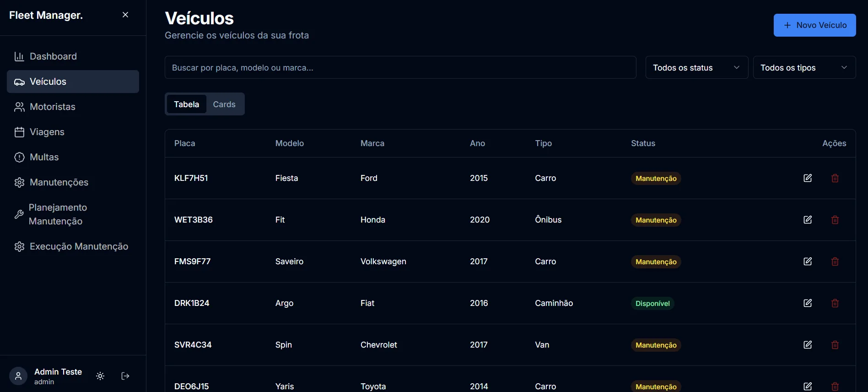Click the Multas alert icon

pyautogui.click(x=19, y=157)
